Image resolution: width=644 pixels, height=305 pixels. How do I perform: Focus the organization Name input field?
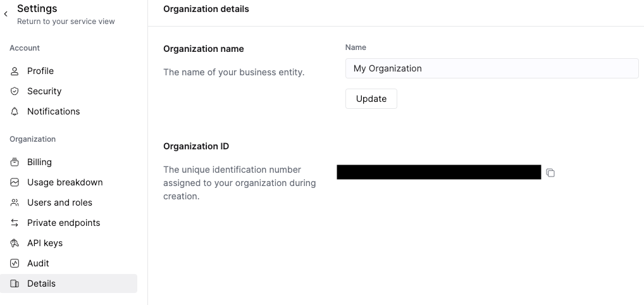click(492, 68)
